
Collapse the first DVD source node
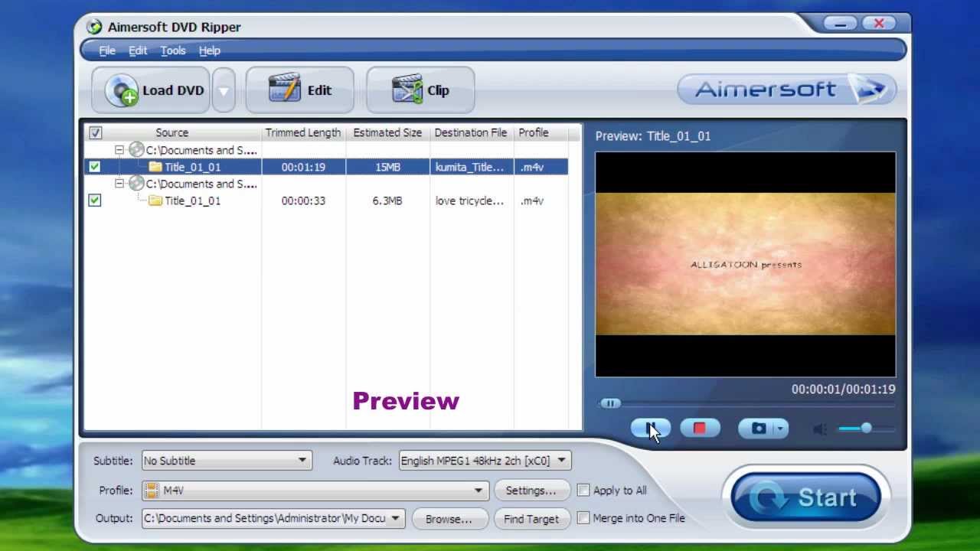pos(119,150)
